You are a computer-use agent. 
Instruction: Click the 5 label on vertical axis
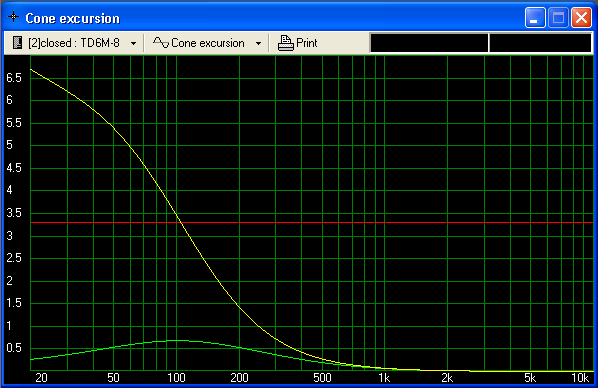(10, 145)
